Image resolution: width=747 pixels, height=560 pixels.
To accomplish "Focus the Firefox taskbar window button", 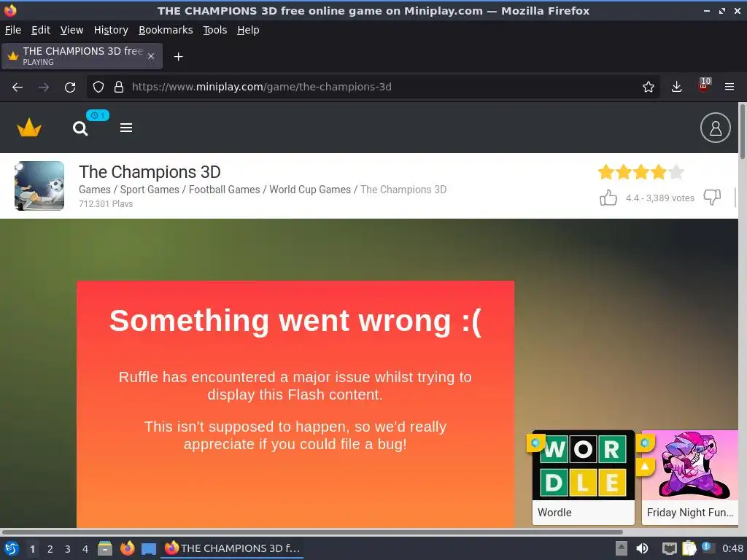I will (x=233, y=548).
